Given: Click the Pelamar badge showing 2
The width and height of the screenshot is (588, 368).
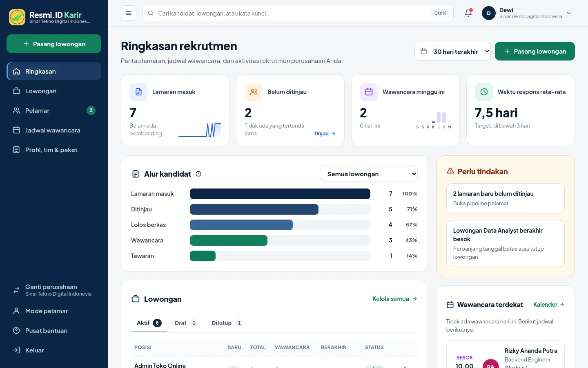Looking at the screenshot, I should (x=91, y=110).
